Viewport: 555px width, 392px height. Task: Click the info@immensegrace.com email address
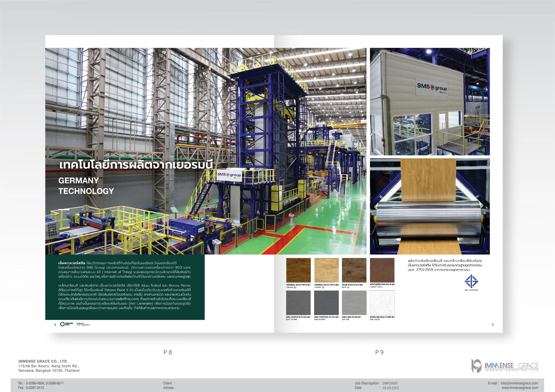[x=519, y=383]
